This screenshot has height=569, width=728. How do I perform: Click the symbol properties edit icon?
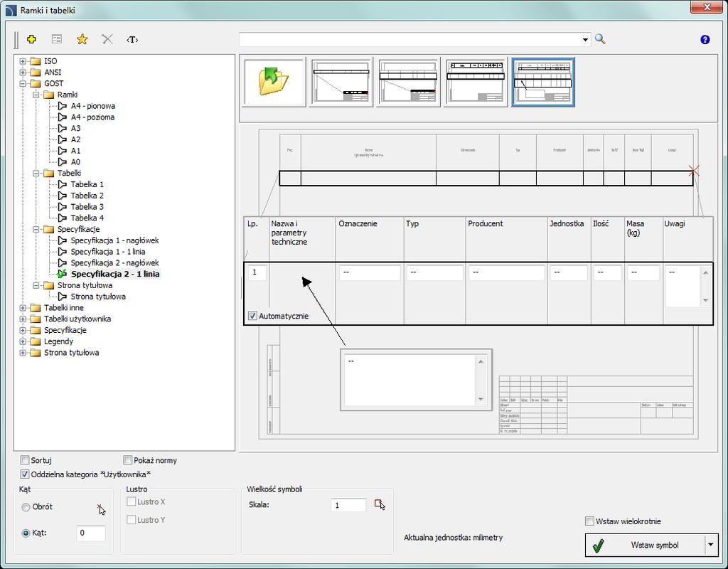[57, 40]
